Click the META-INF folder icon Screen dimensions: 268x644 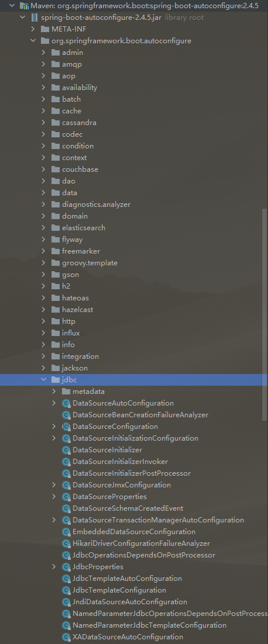point(45,29)
